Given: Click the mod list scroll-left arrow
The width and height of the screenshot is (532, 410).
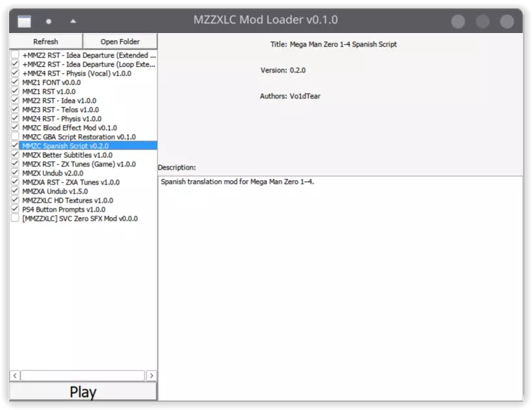Looking at the screenshot, I should tap(15, 376).
